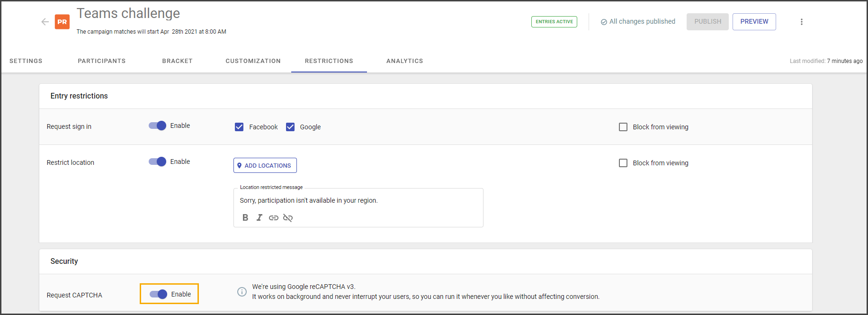868x315 pixels.
Task: Click the remove link icon
Action: coord(288,218)
